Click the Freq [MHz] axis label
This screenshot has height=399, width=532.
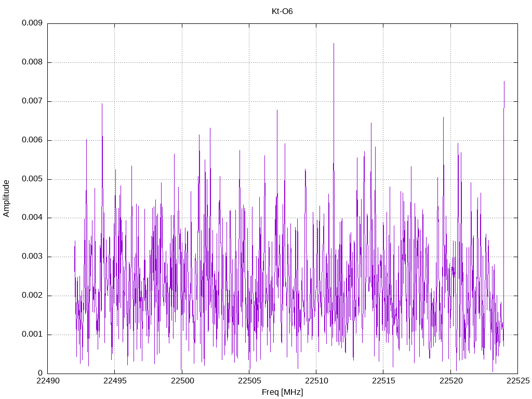point(282,392)
